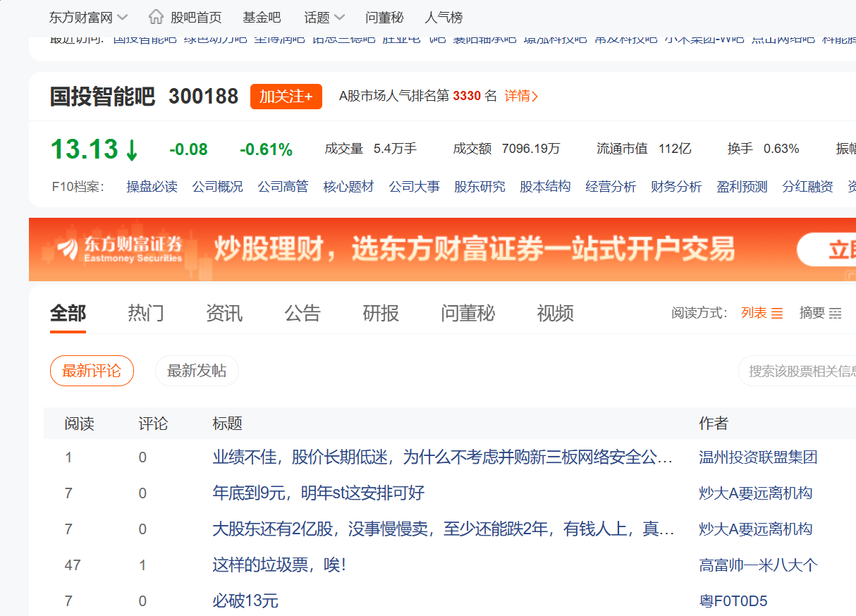
Task: Switch to the 公告 tab
Action: point(302,313)
